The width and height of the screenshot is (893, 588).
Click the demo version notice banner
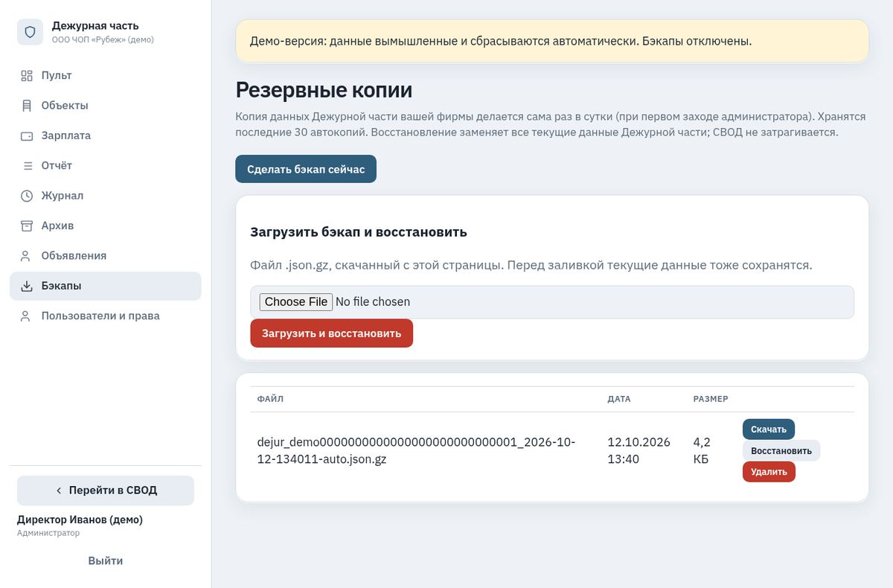pyautogui.click(x=552, y=41)
